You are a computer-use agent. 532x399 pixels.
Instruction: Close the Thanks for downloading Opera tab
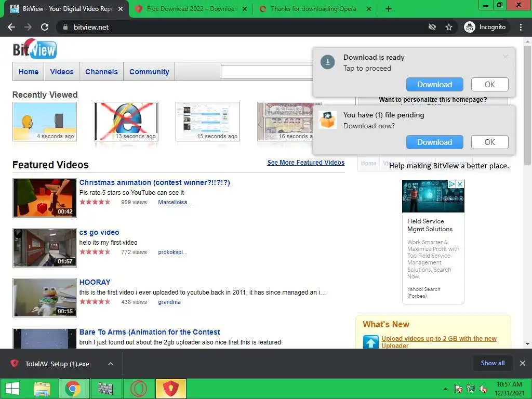[369, 9]
